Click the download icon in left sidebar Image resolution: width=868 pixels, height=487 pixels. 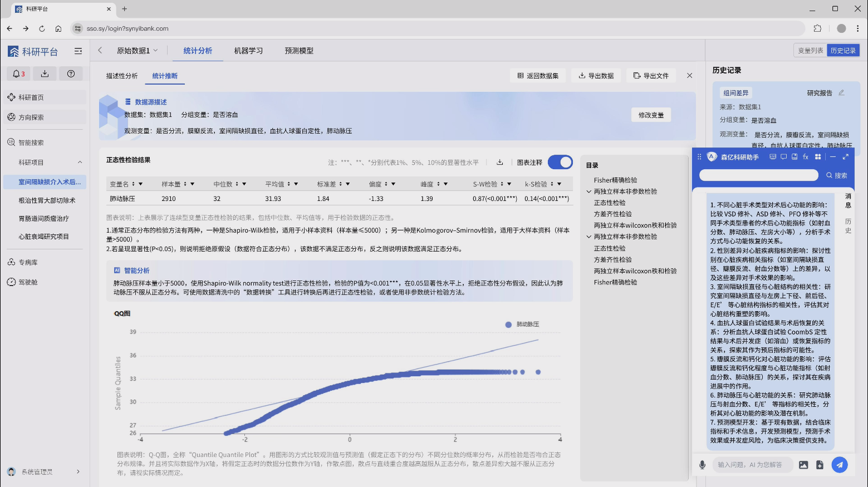[x=45, y=73]
